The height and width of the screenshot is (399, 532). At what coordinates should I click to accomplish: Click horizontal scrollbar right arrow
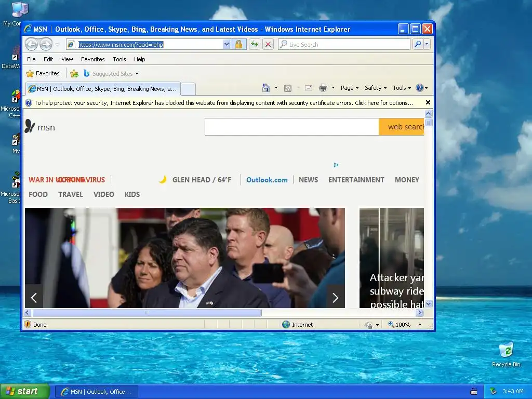tap(420, 312)
